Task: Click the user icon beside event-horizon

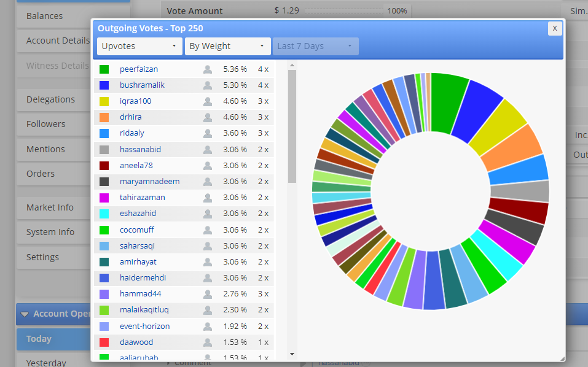Action: coord(208,326)
